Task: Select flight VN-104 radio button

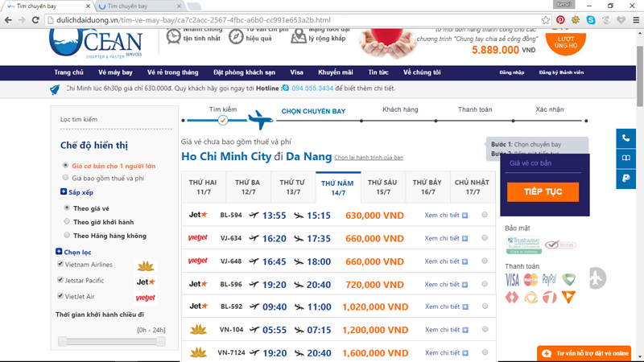Action: [485, 329]
